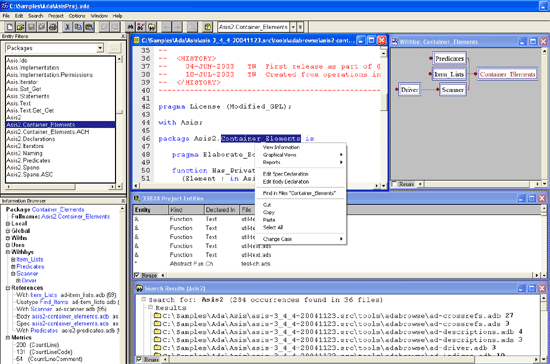Image resolution: width=550 pixels, height=364 pixels.
Task: Click the Copy toolbar icon
Action: coord(78,27)
